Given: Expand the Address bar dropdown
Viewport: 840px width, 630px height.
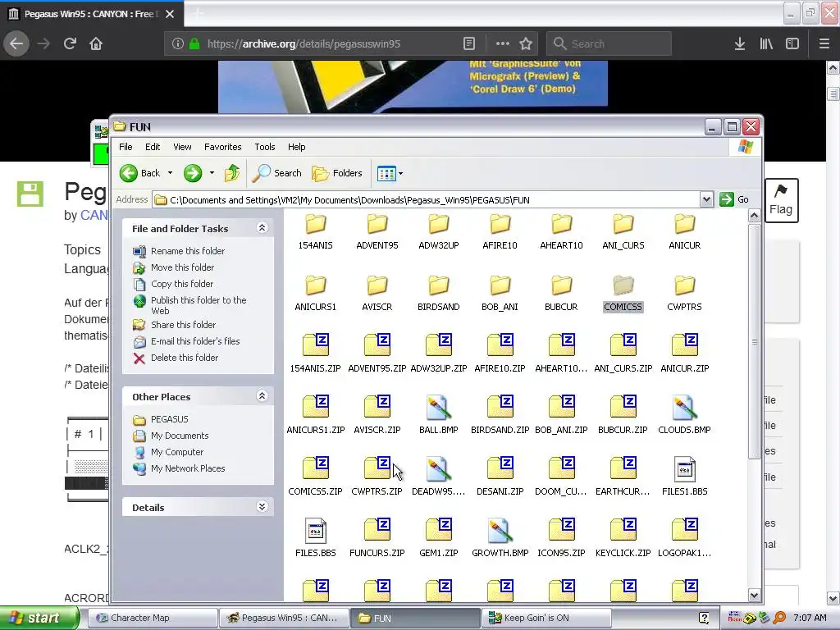Looking at the screenshot, I should [x=706, y=200].
